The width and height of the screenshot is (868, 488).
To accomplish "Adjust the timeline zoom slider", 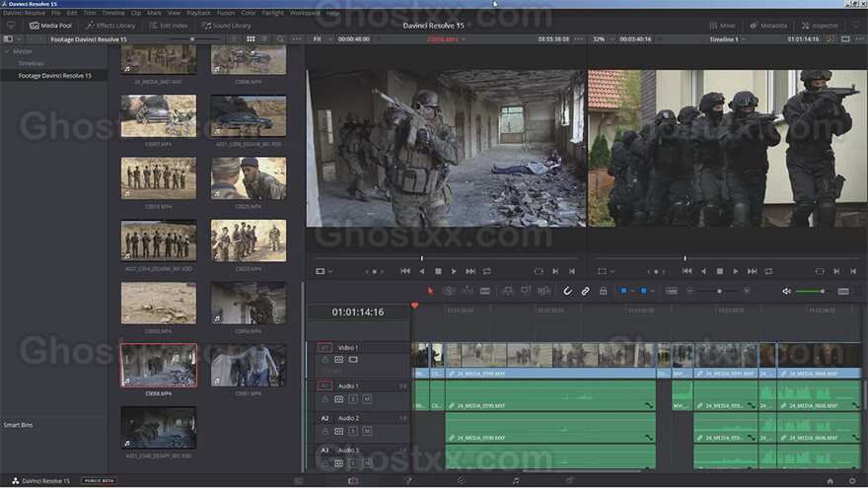I will [719, 291].
